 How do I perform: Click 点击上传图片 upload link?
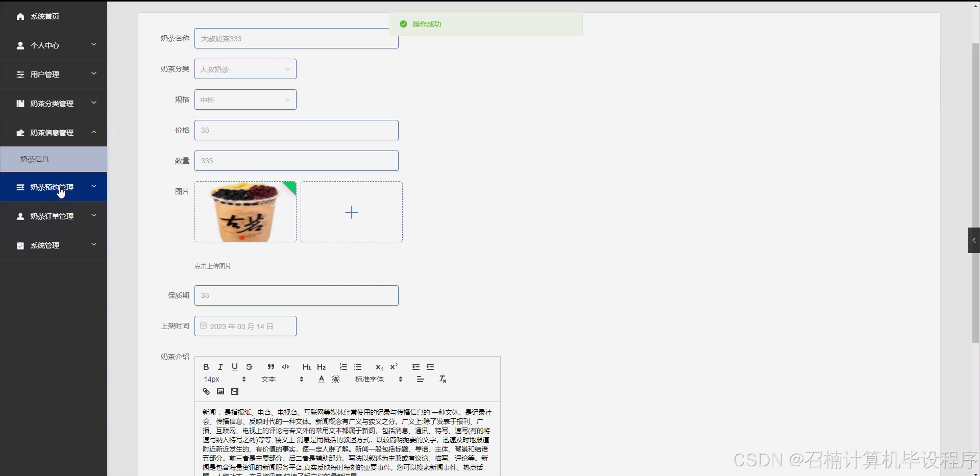[x=213, y=266]
